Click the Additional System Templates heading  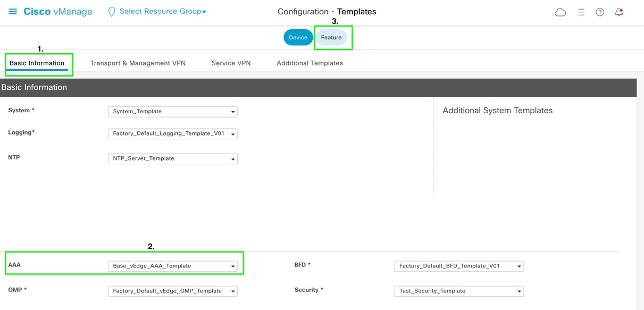[497, 111]
